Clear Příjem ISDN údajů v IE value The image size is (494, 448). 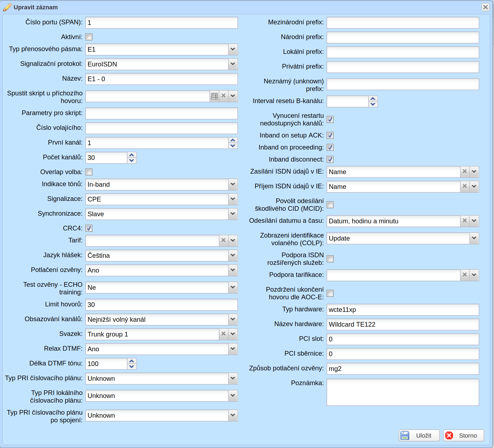click(x=465, y=186)
